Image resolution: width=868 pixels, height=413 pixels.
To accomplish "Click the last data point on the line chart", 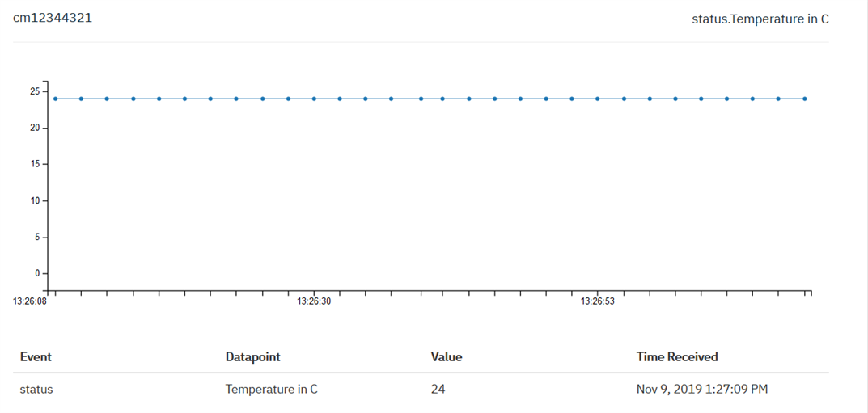I will (x=804, y=99).
